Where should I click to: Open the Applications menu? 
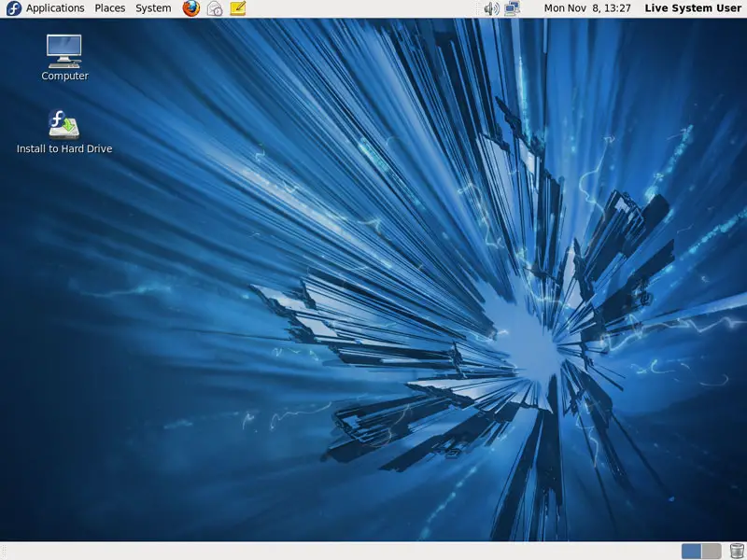click(55, 8)
